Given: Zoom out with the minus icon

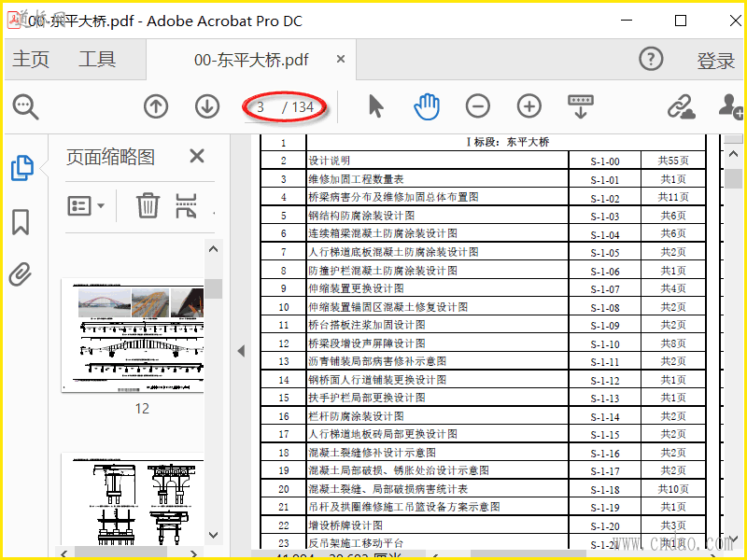Looking at the screenshot, I should click(x=478, y=105).
